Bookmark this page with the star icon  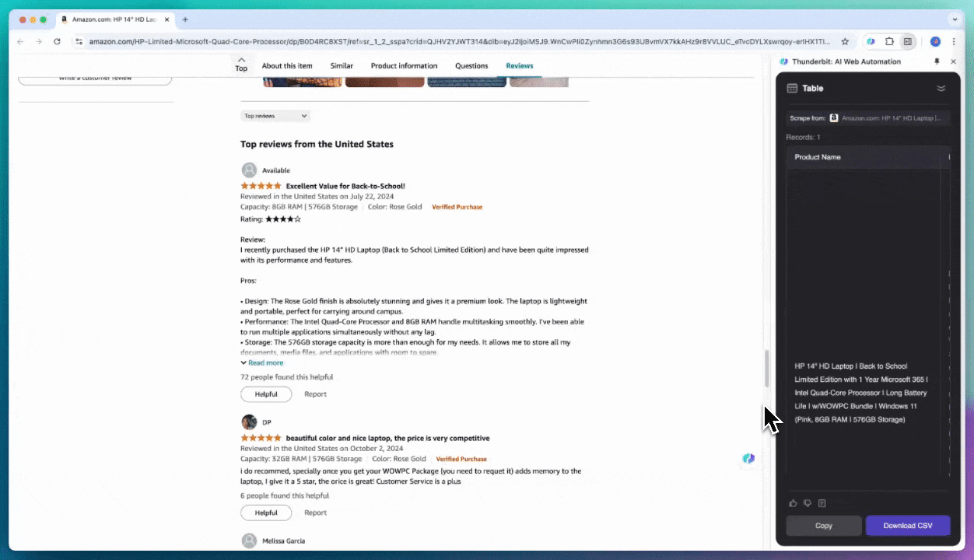(x=845, y=41)
